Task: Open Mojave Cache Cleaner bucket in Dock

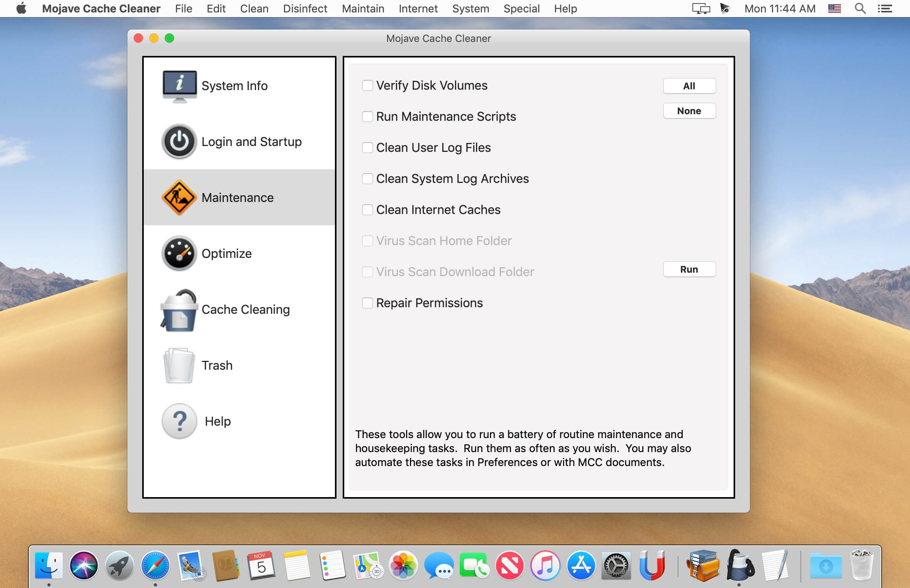Action: [740, 565]
